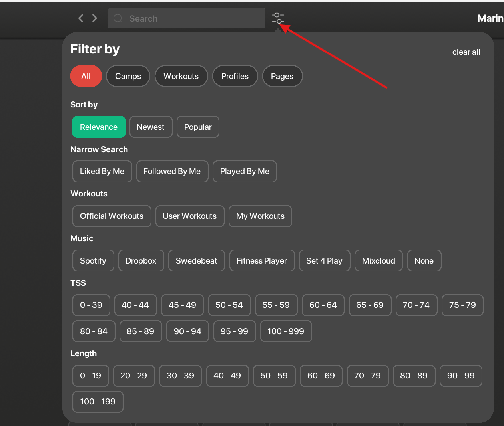Filter music by Set 4 Play

click(325, 261)
